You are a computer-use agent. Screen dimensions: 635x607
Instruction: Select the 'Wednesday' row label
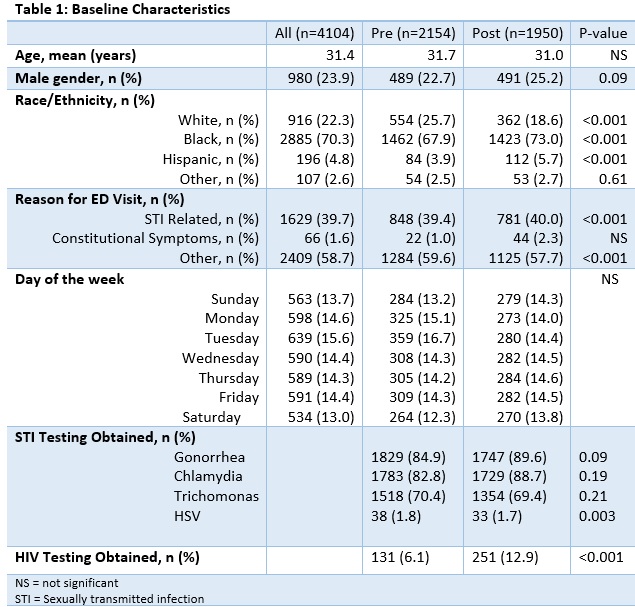coord(220,358)
